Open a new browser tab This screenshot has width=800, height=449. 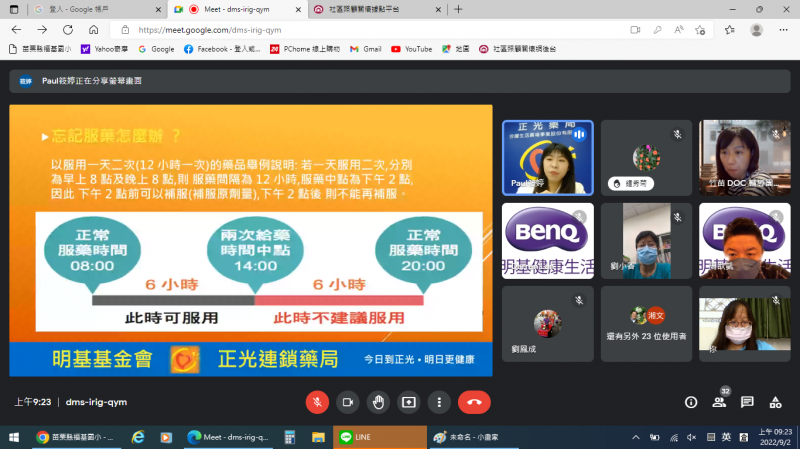[x=458, y=9]
